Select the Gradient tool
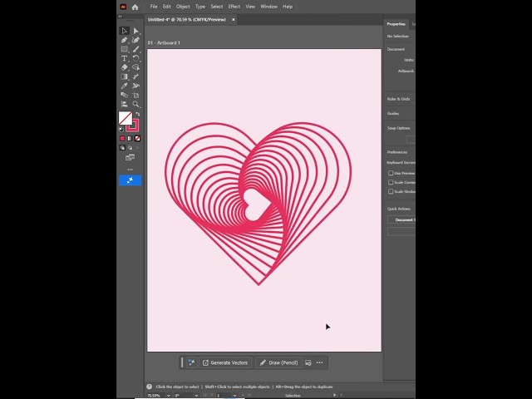This screenshot has width=532, height=399. (x=125, y=76)
